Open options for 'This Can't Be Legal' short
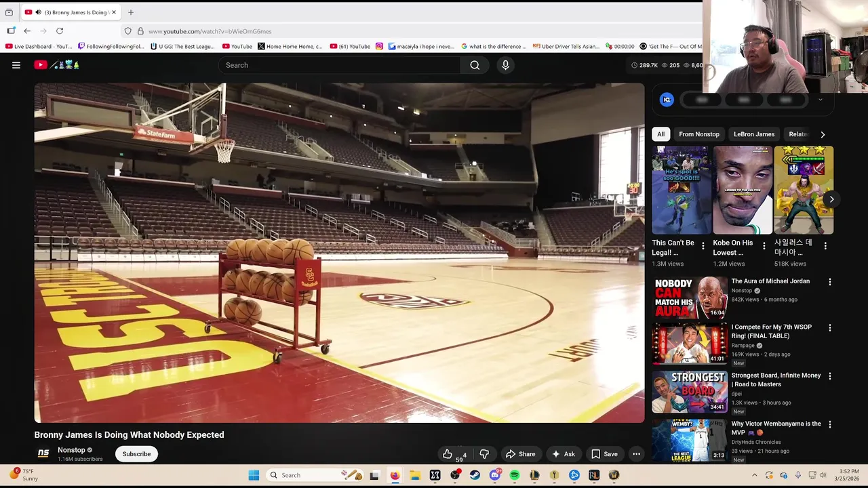The image size is (868, 488). pos(703,246)
